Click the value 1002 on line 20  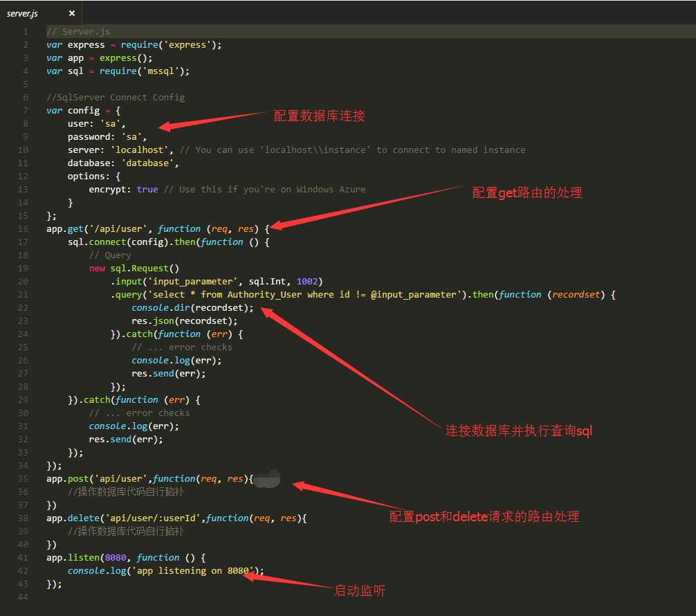pos(307,282)
